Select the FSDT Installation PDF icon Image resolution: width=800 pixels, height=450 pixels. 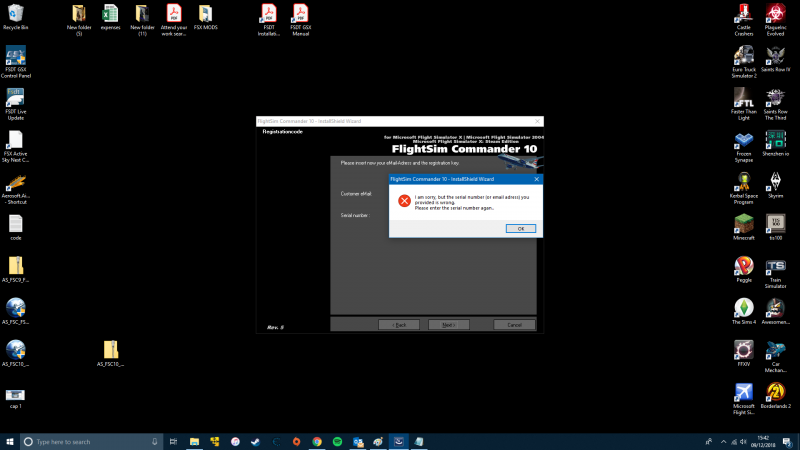click(268, 20)
